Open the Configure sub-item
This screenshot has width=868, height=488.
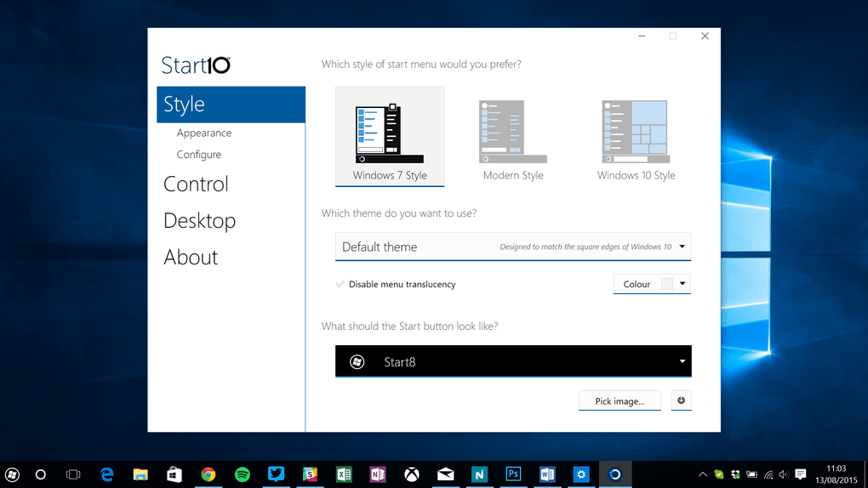199,155
